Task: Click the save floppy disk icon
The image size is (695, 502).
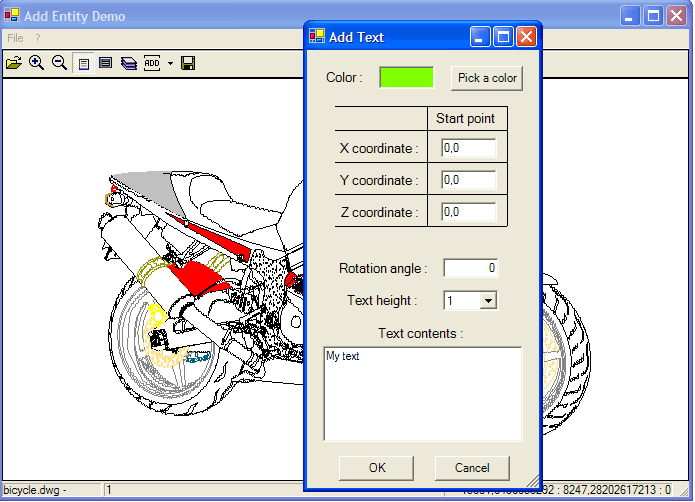Action: (x=188, y=63)
